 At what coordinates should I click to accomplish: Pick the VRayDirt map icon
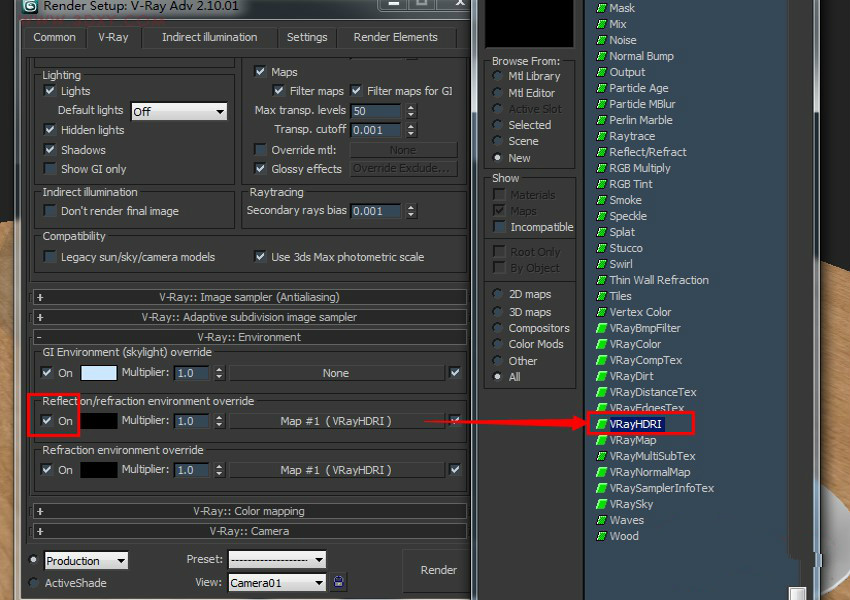click(601, 376)
